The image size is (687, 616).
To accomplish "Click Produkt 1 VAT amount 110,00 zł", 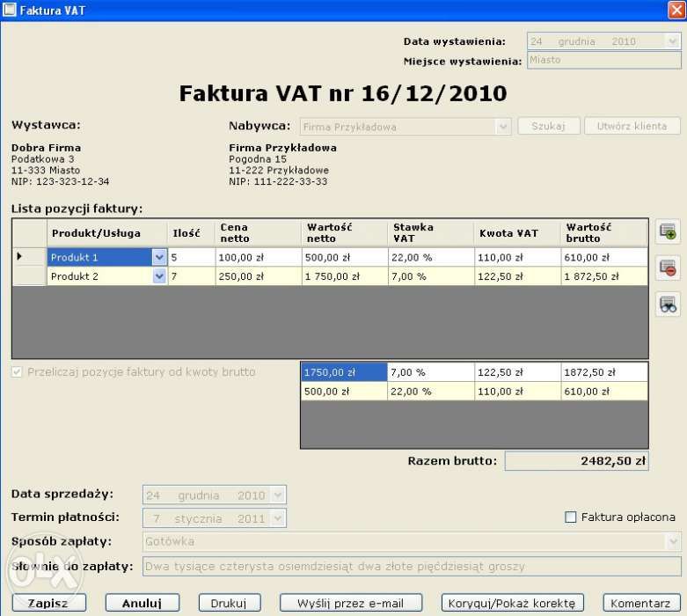I will pyautogui.click(x=518, y=257).
